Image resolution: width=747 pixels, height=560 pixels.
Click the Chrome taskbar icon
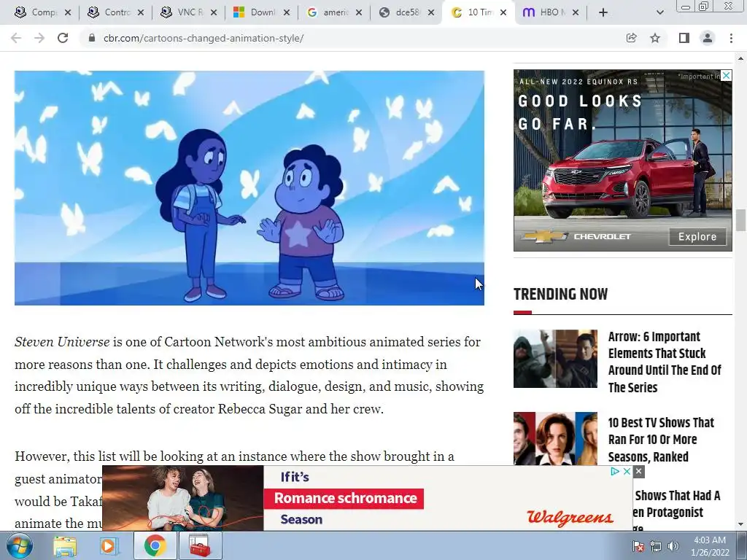pos(155,545)
